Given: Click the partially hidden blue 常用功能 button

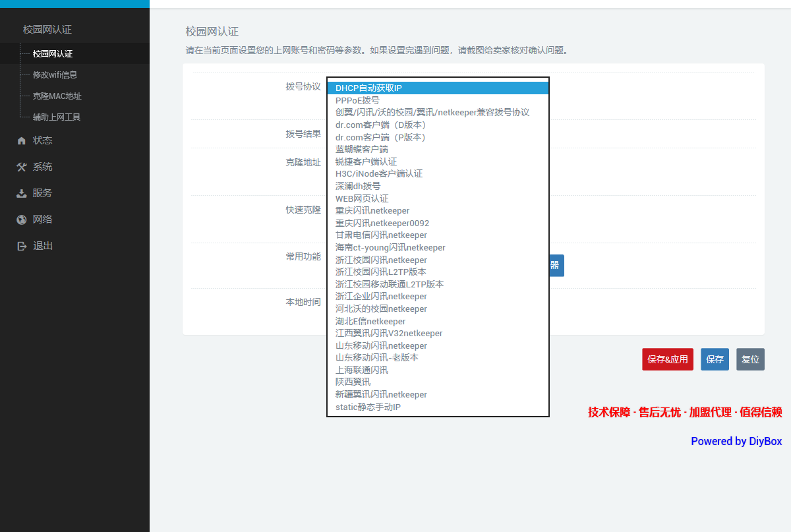Looking at the screenshot, I should [x=557, y=266].
